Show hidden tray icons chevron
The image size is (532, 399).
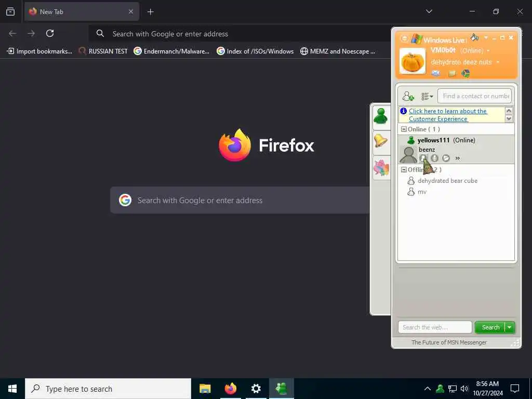point(428,389)
